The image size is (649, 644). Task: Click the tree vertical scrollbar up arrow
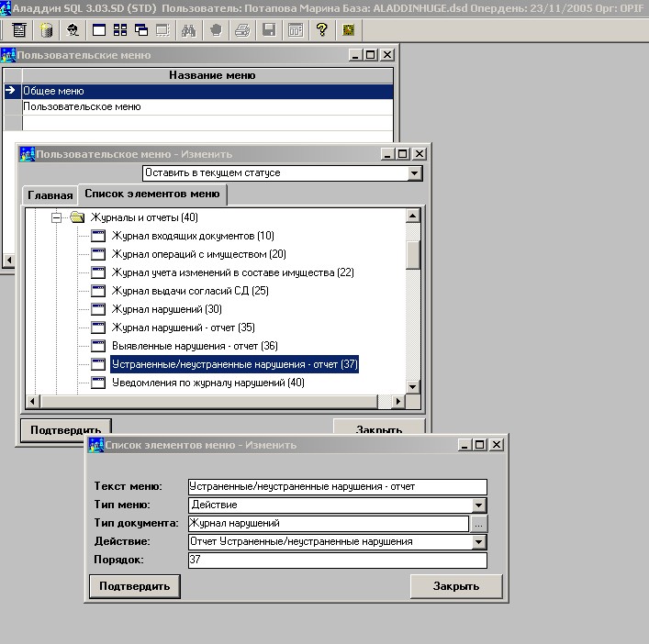[413, 216]
